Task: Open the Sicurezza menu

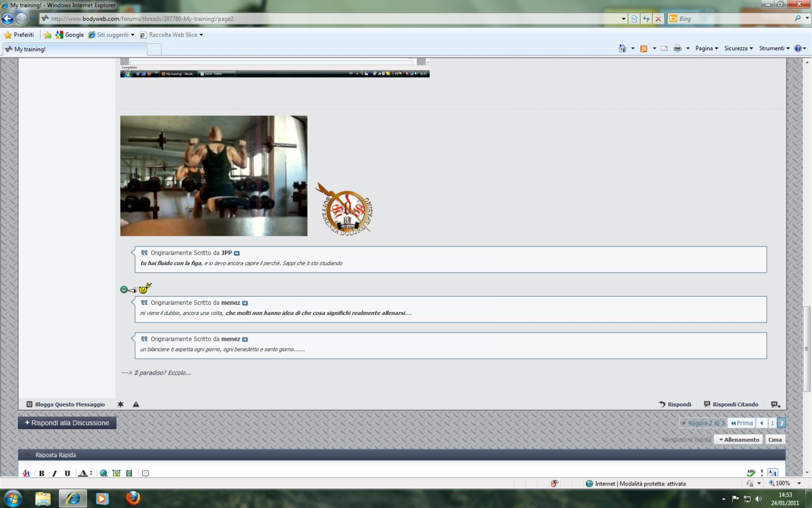Action: pyautogui.click(x=738, y=48)
